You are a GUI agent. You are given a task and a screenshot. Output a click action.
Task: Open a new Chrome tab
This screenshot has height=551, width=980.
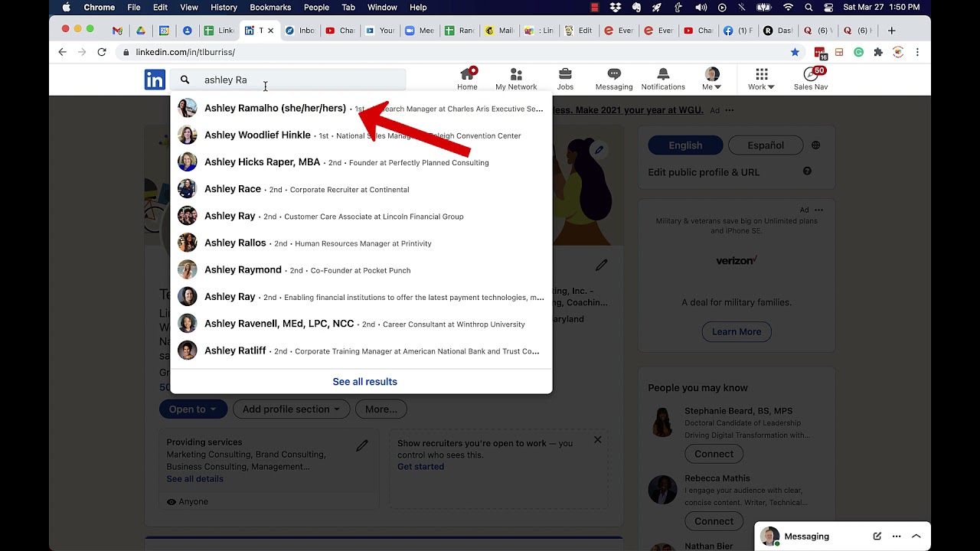point(891,31)
